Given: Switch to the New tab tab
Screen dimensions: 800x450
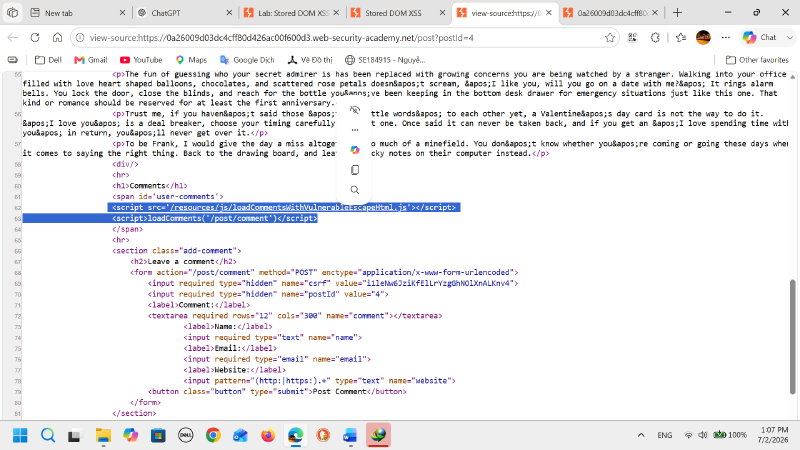Looking at the screenshot, I should [77, 13].
